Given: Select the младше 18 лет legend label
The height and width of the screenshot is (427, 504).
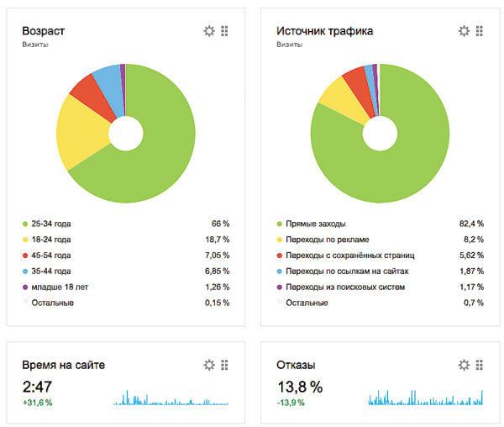Looking at the screenshot, I should pos(60,287).
